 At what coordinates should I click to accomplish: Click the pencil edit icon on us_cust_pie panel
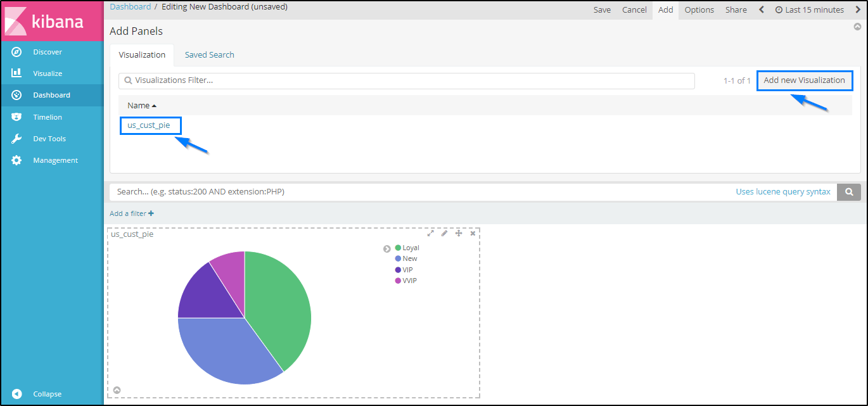click(444, 234)
